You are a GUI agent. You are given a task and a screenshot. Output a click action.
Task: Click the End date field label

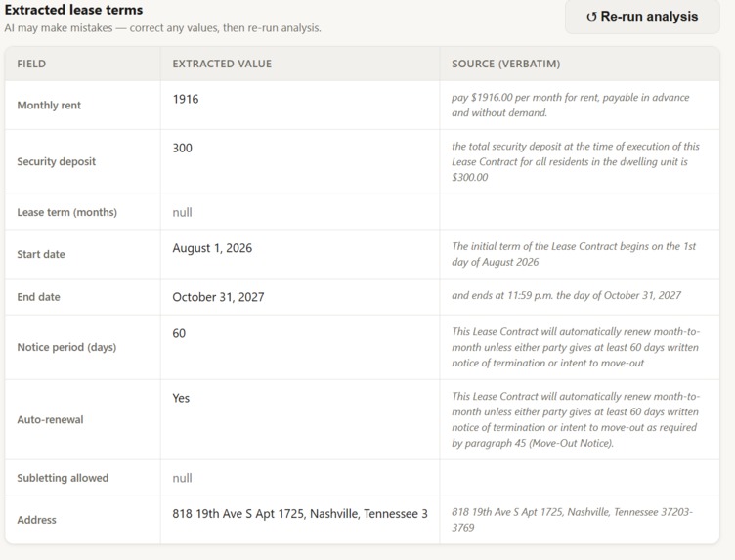tap(38, 297)
